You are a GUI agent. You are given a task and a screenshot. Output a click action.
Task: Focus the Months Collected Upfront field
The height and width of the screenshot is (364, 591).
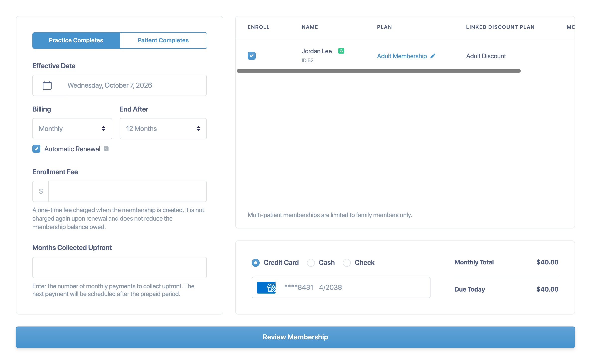click(x=120, y=268)
